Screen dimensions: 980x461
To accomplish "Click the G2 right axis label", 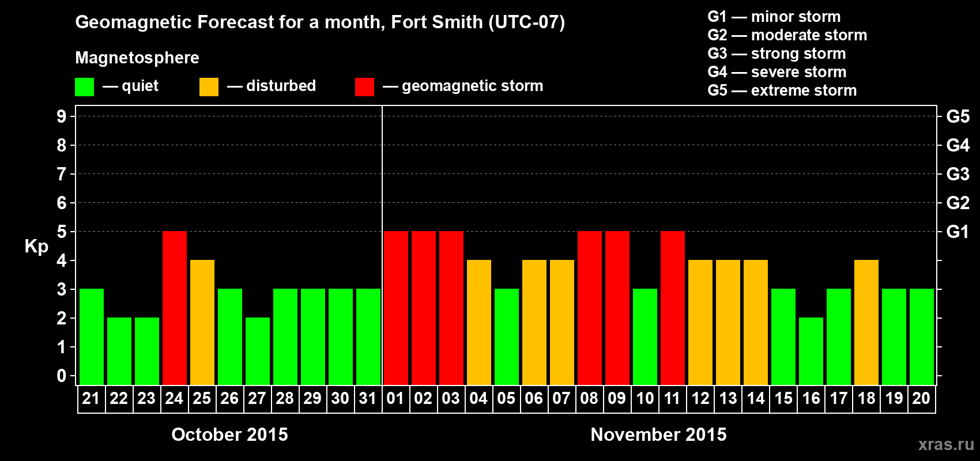I will pyautogui.click(x=958, y=203).
